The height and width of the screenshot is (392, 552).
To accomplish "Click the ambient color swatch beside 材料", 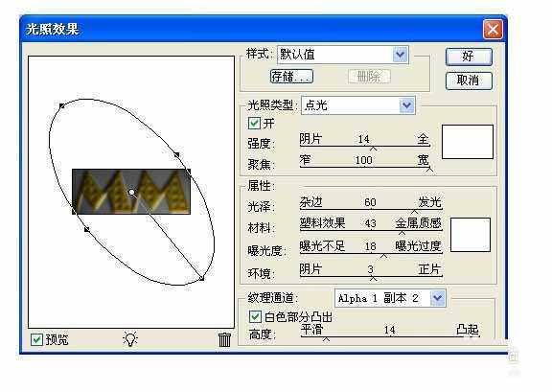I will tap(471, 235).
